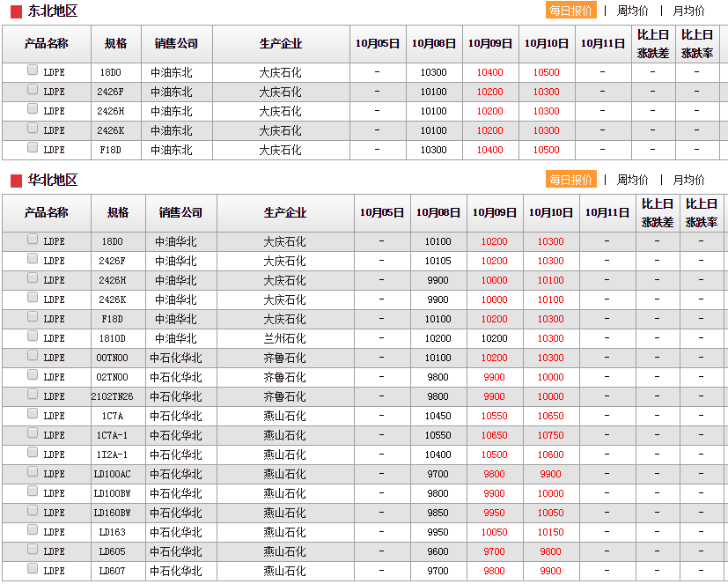This screenshot has width=728, height=584.
Task: Click 10月10日 header in 东北 table
Action: [x=547, y=44]
